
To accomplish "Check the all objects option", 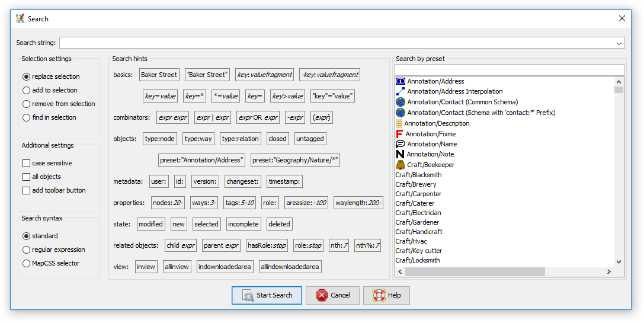I will tap(26, 177).
